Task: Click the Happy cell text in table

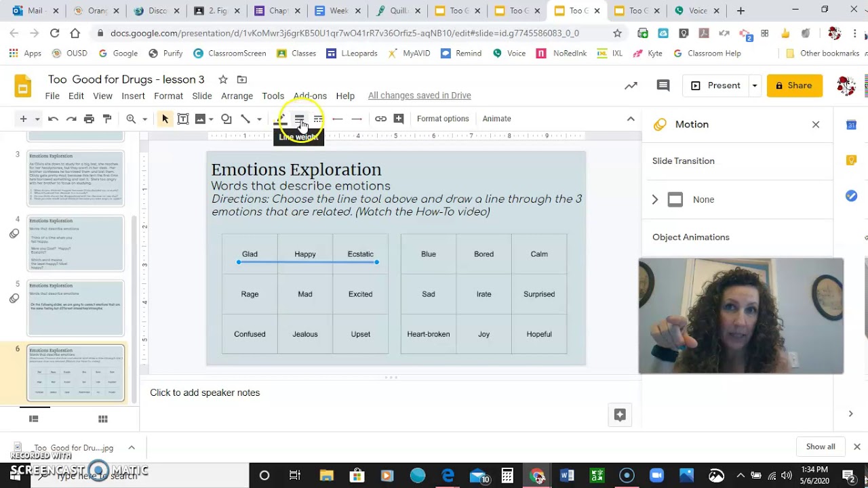Action: 305,254
